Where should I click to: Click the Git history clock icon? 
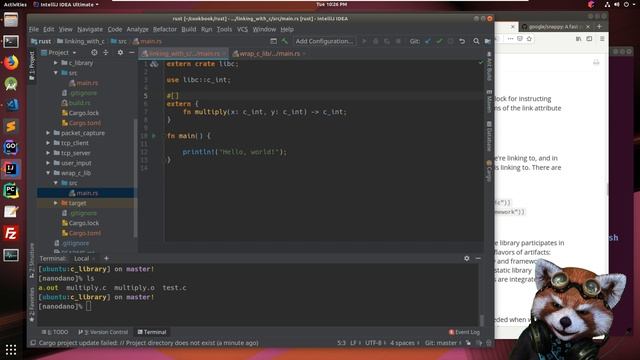pyautogui.click(x=451, y=41)
